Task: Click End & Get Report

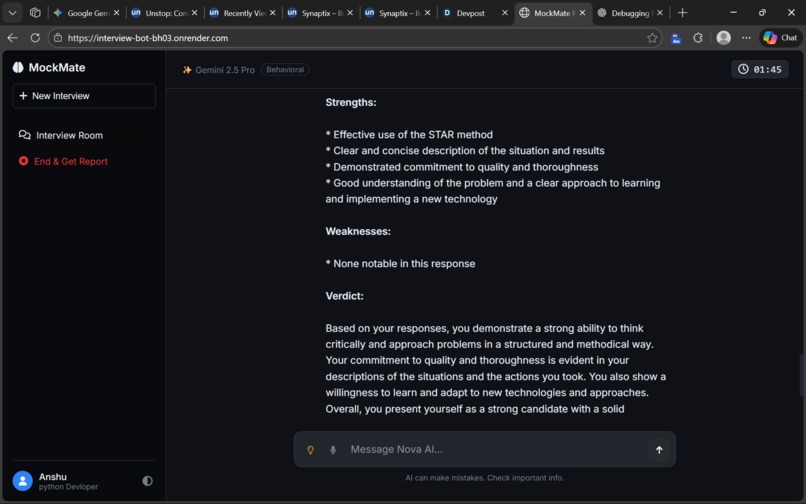Action: pos(63,161)
